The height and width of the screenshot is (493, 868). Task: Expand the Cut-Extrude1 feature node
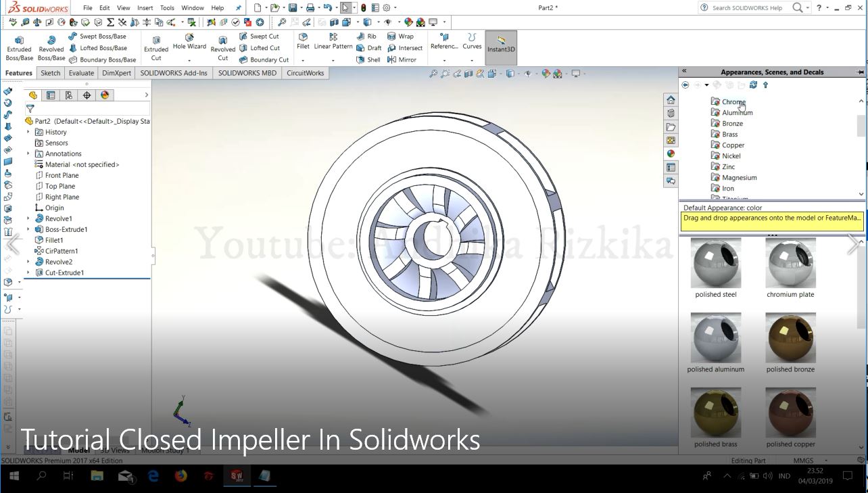coord(28,273)
